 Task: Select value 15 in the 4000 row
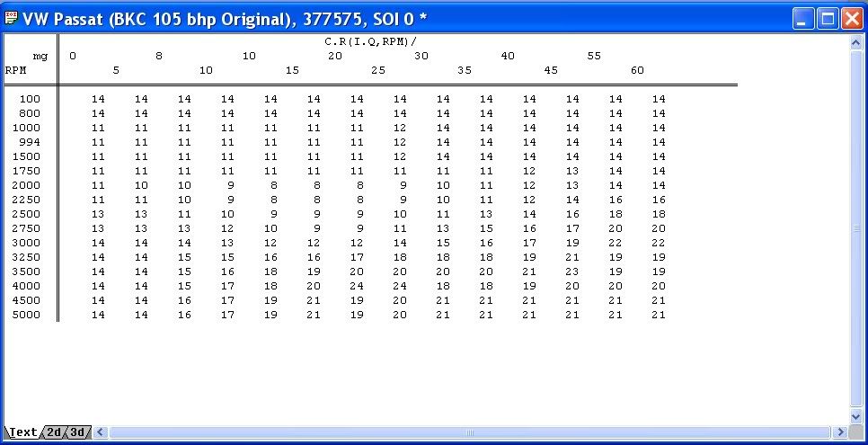(184, 287)
